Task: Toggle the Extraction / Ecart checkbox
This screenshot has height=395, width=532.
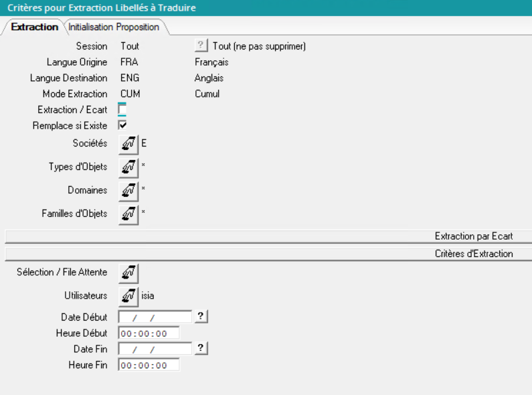Action: pyautogui.click(x=122, y=110)
